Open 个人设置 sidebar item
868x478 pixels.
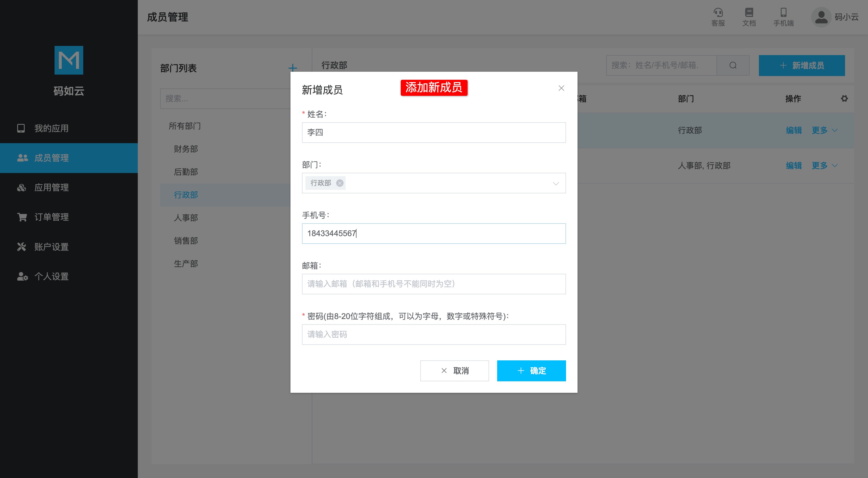tap(69, 277)
